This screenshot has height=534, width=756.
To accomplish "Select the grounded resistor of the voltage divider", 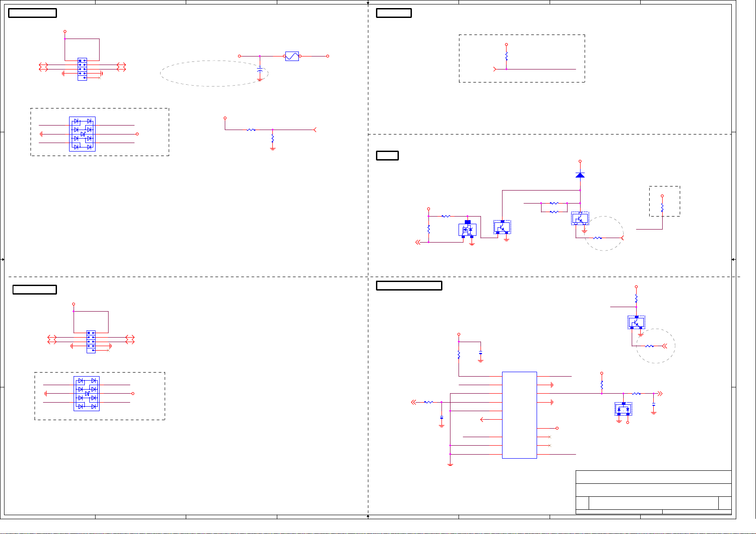I will [273, 139].
